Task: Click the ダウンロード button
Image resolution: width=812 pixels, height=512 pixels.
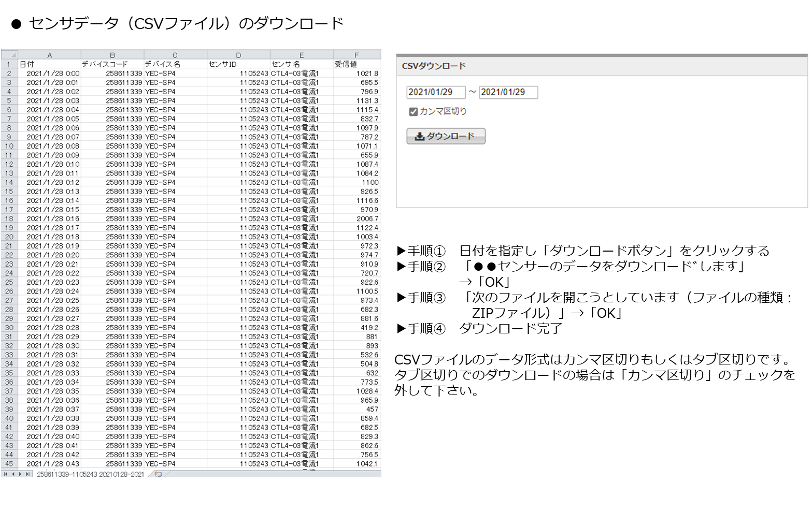Action: [446, 136]
